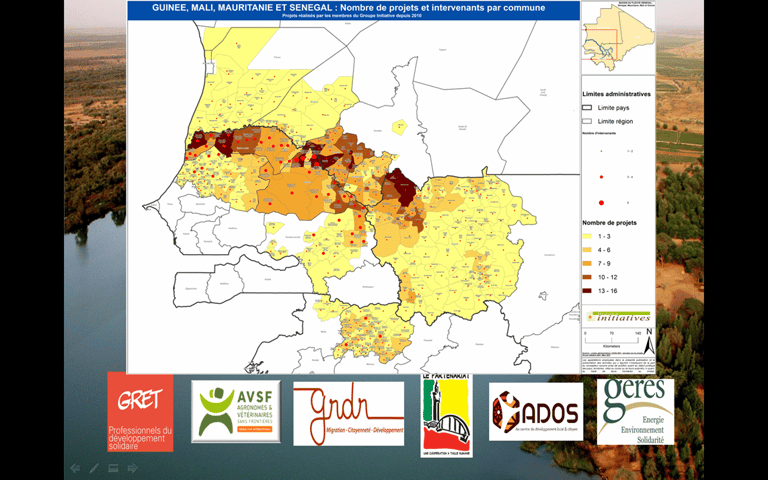Click the '1 - 3' legend label
Image resolution: width=768 pixels, height=480 pixels.
click(x=604, y=236)
